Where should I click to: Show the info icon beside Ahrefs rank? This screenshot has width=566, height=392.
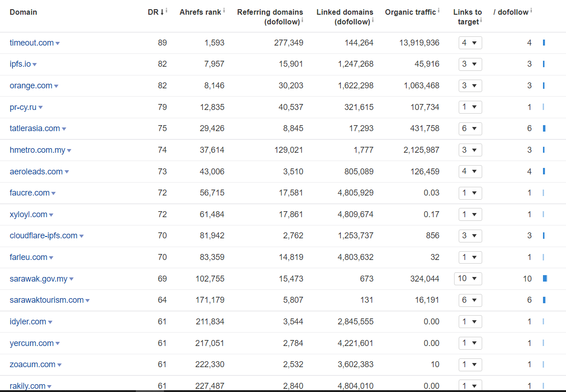[x=224, y=10]
